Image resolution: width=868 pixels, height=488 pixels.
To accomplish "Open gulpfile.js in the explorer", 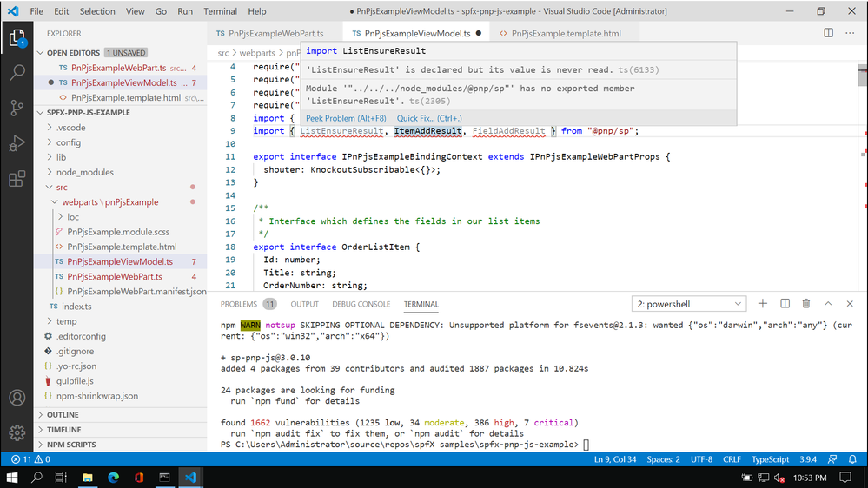I will pyautogui.click(x=75, y=380).
